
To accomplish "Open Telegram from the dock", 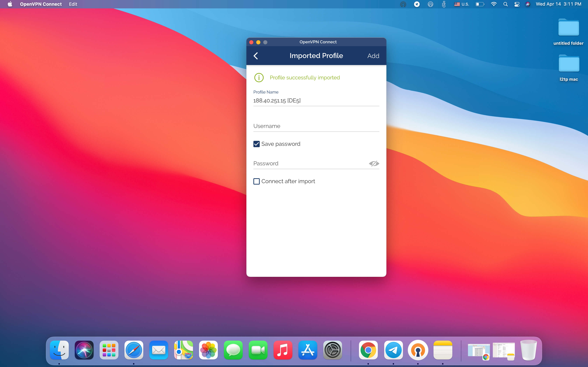I will point(393,350).
